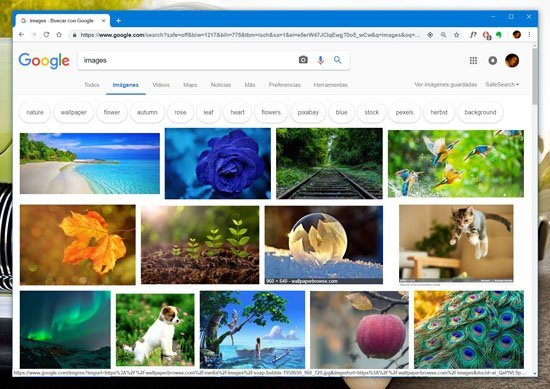Image resolution: width=550 pixels, height=389 pixels.
Task: Select the 'blue' chip
Action: click(x=342, y=112)
